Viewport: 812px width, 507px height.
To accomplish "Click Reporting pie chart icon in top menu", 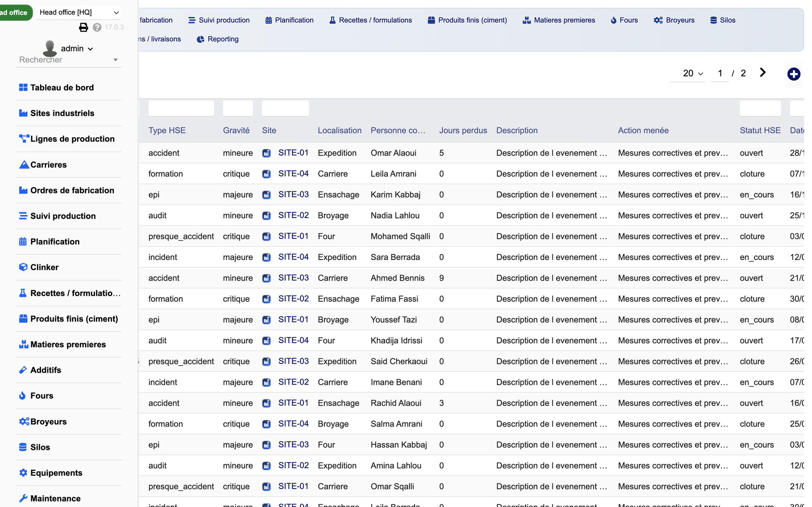I will click(x=200, y=39).
